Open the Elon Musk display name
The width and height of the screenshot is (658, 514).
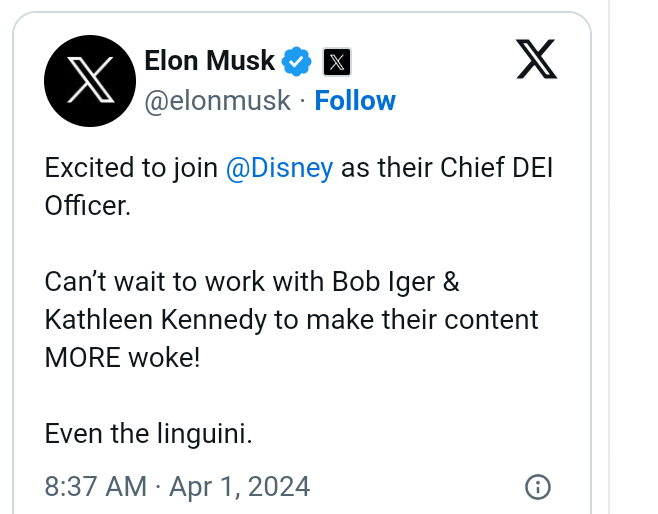pos(209,61)
